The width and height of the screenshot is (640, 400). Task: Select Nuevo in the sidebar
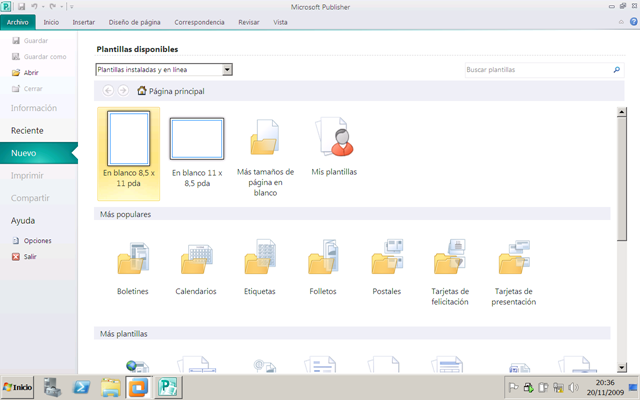39,153
